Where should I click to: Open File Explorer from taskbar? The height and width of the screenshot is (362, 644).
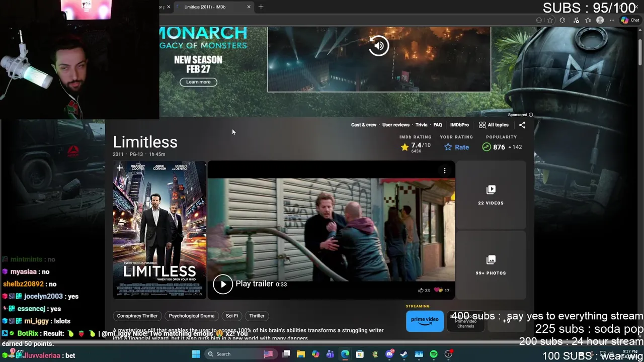300,354
